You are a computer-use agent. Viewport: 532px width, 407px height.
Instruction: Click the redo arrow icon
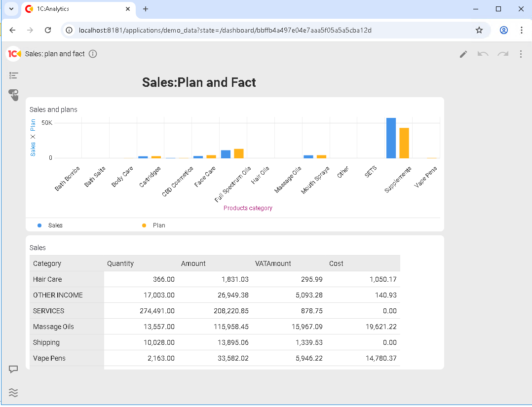pos(502,54)
